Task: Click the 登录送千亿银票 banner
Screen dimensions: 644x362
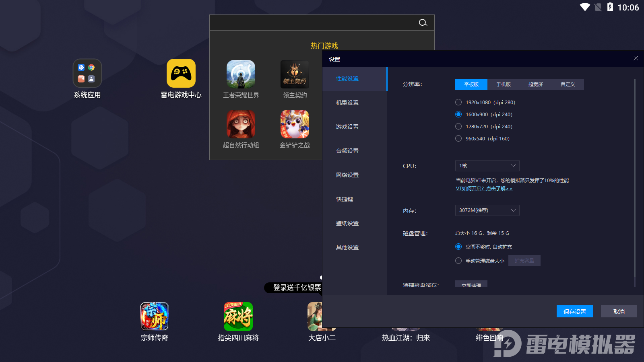Action: (293, 288)
